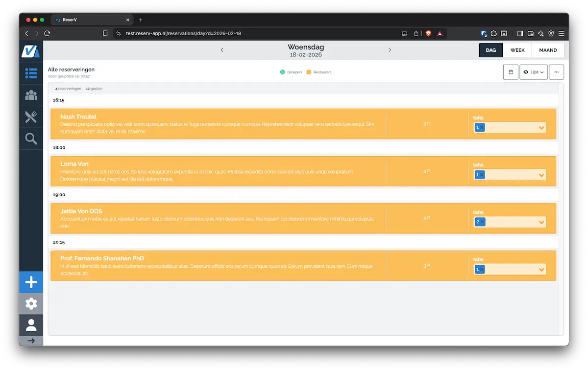Expand sidebar using the arrow at bottom
The image size is (588, 371).
point(31,341)
